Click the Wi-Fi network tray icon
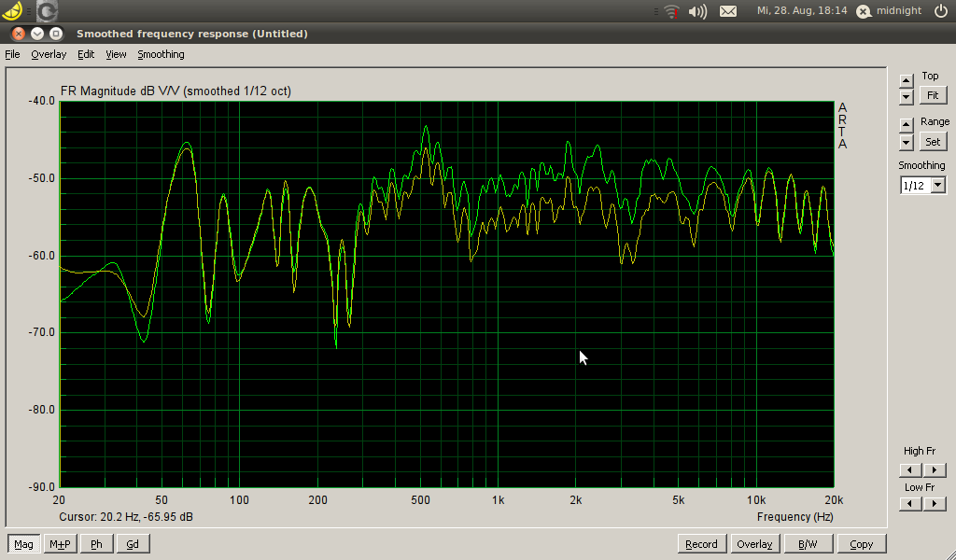Viewport: 956px width, 560px height. tap(671, 11)
